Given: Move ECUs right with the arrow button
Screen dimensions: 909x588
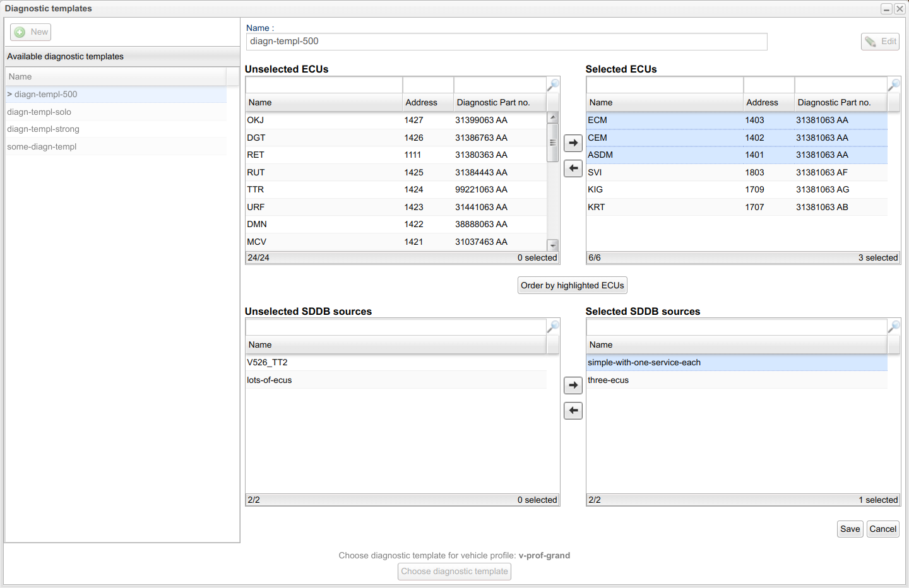Looking at the screenshot, I should click(573, 143).
